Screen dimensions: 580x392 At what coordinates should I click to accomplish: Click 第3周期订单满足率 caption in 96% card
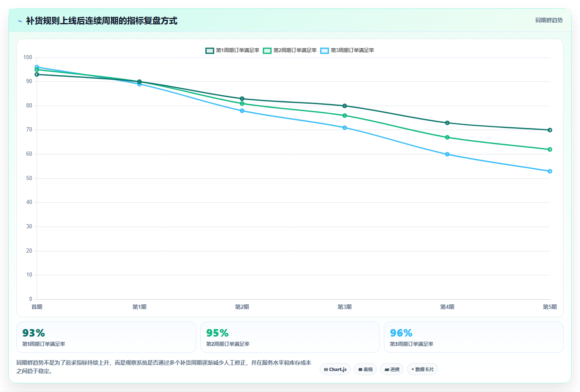(x=412, y=344)
